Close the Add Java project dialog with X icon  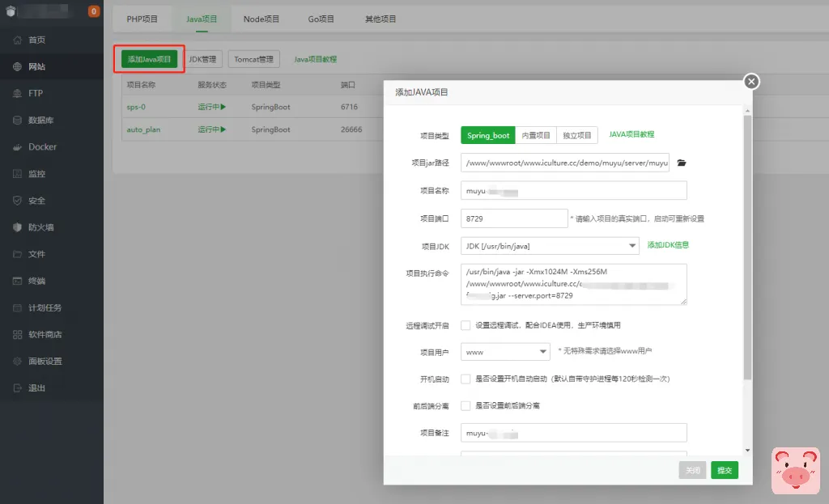point(751,82)
